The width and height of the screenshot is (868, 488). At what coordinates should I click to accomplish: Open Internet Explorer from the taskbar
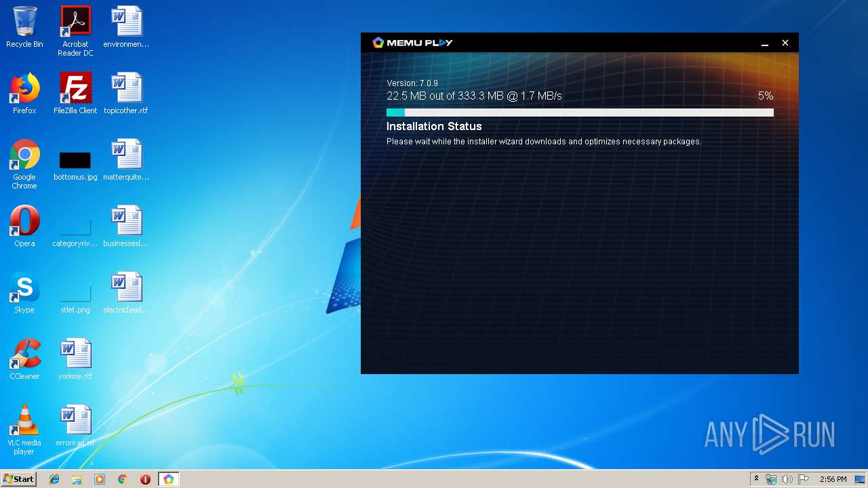(54, 479)
